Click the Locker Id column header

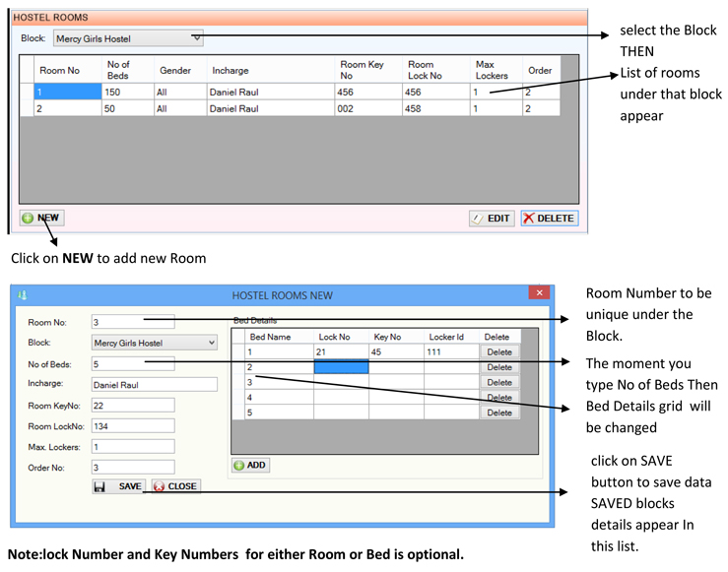click(451, 337)
